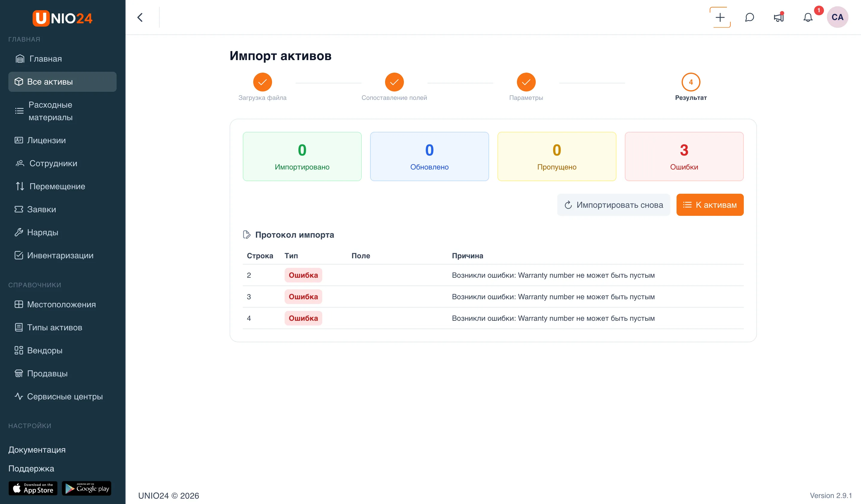Click the Ошибка badge in row 4
The width and height of the screenshot is (861, 504).
tap(303, 318)
